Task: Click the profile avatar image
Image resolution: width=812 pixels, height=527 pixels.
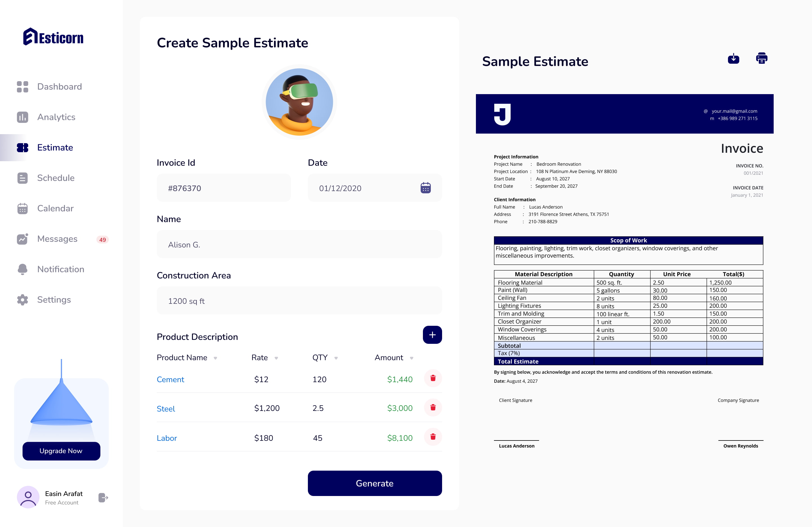Action: (299, 102)
